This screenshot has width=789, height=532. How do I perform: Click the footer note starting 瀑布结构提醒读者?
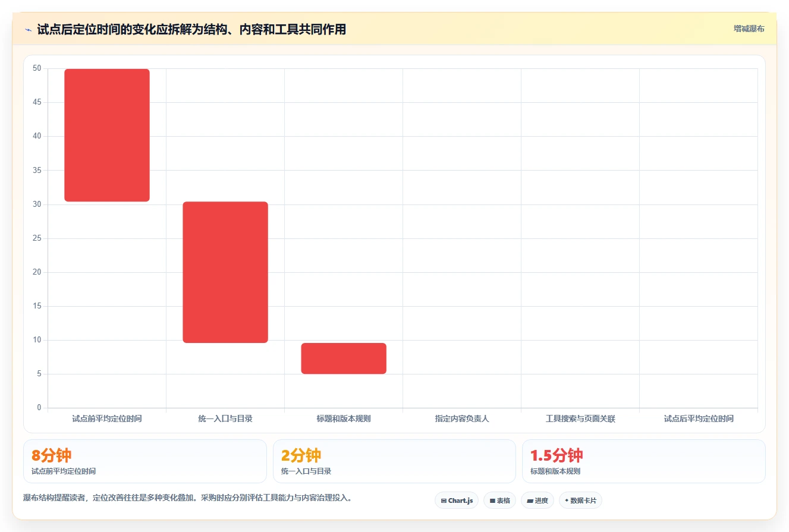click(189, 498)
